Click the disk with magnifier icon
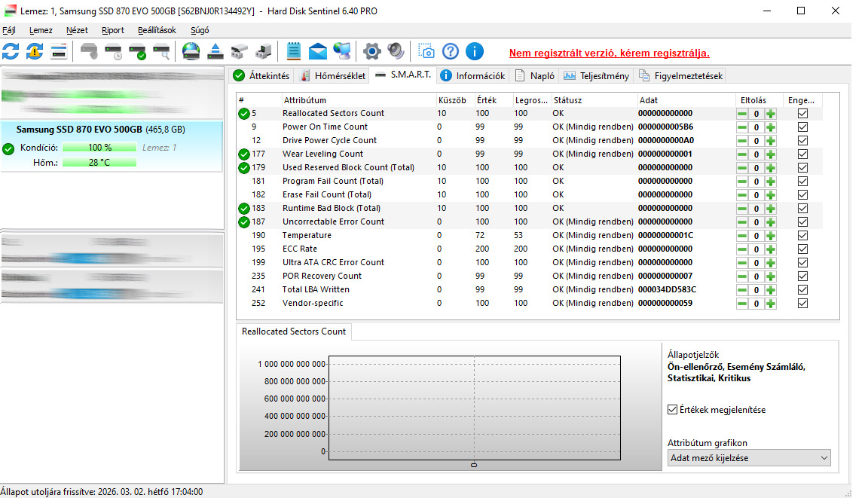The height and width of the screenshot is (498, 868). tap(161, 51)
